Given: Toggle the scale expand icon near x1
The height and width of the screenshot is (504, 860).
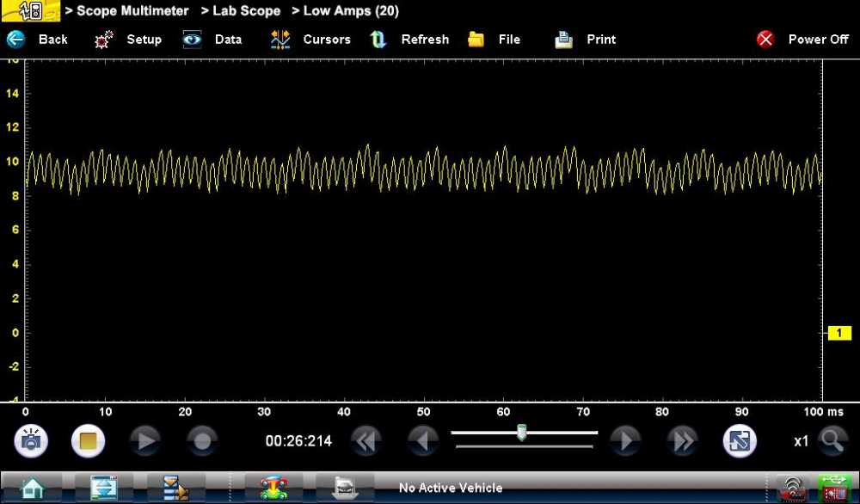Looking at the screenshot, I should coord(740,440).
